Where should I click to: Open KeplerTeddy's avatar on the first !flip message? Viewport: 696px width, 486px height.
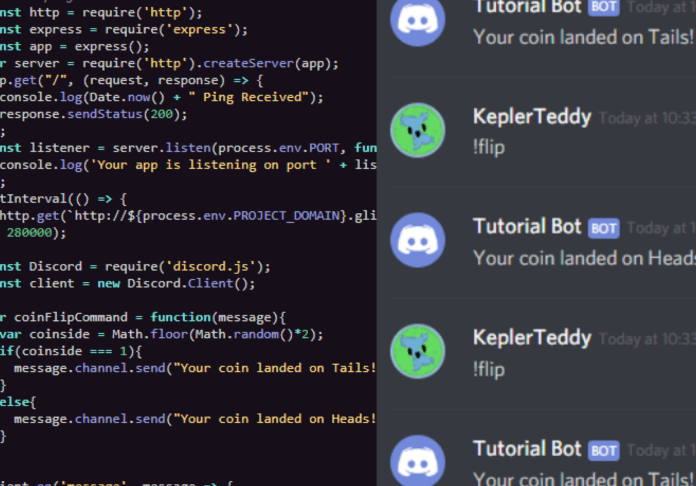422,129
